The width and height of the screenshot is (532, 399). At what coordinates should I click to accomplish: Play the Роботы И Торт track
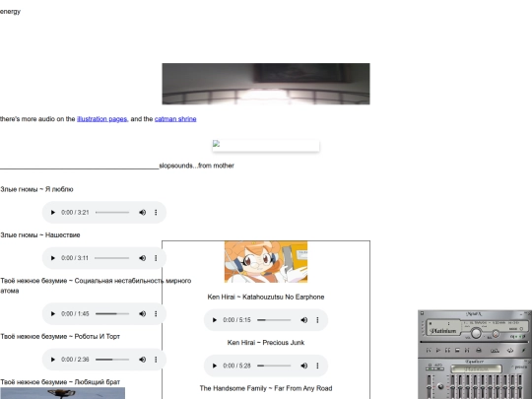click(x=52, y=360)
